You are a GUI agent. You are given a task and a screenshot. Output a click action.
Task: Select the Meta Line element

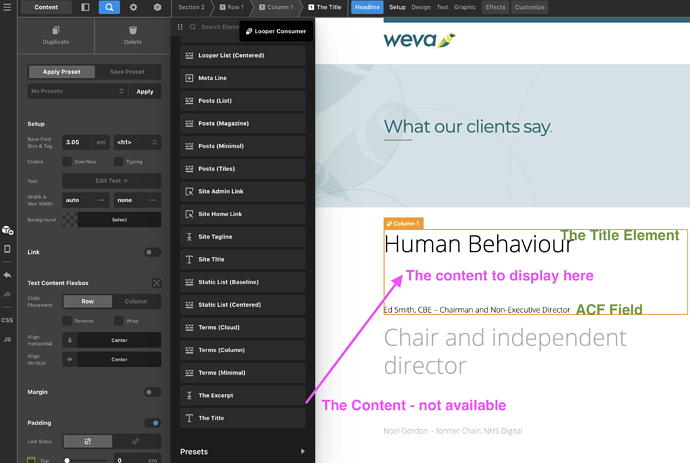pyautogui.click(x=243, y=78)
